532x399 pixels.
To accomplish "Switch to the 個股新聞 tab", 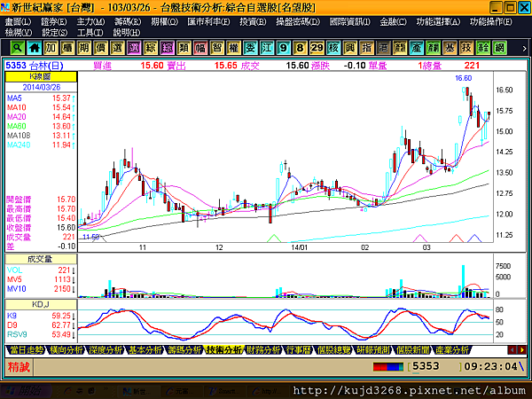I will [412, 350].
